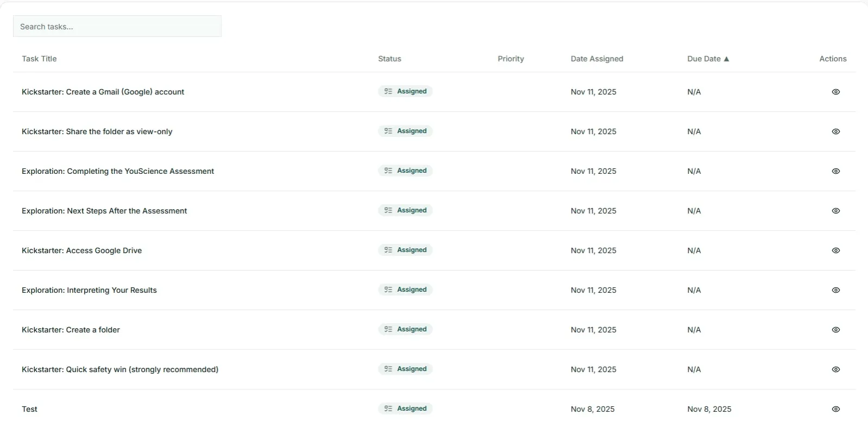Toggle the eye icon on "Kickstarter: Quick safety win" row
This screenshot has height=421, width=868.
click(835, 369)
